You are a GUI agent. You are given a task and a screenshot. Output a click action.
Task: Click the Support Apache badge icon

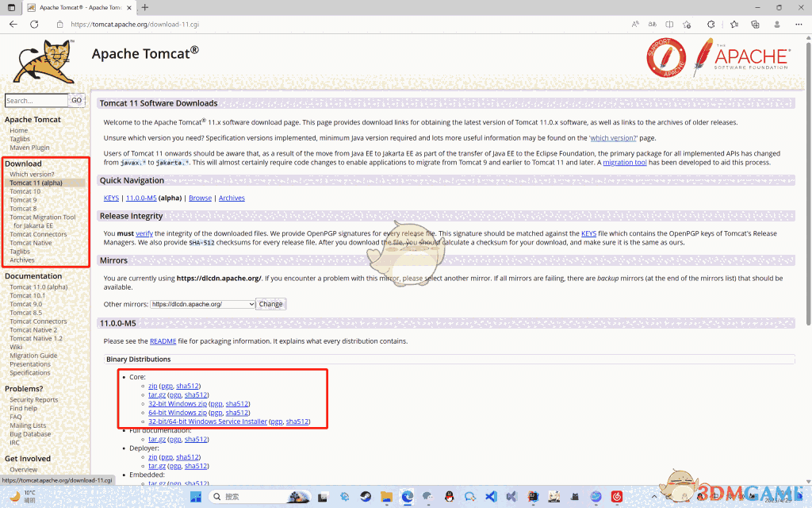(x=666, y=57)
